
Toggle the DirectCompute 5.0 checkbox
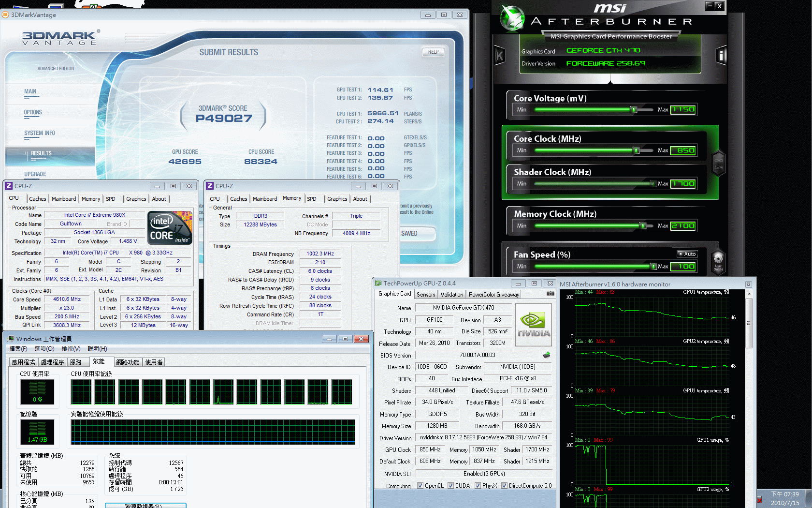click(504, 486)
